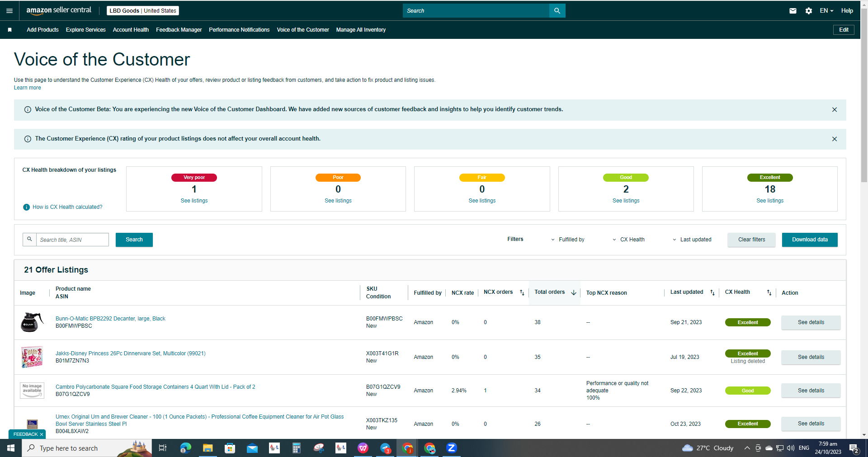Open the Telegram app from taskbar
The image size is (868, 457).
pos(385,448)
